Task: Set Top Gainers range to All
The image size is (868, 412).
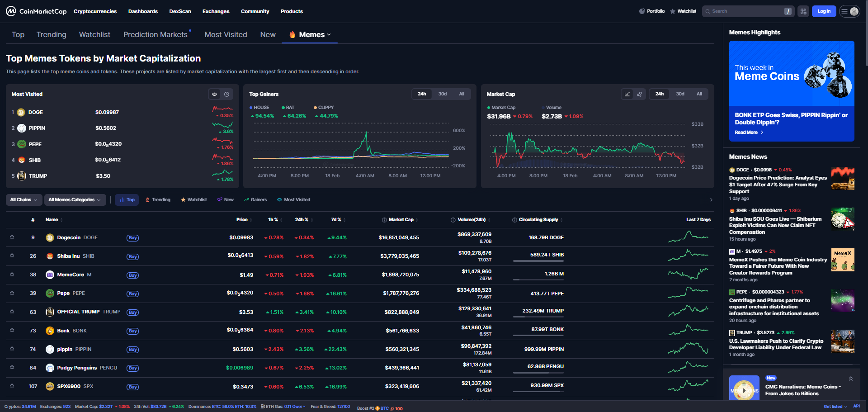Action: pyautogui.click(x=462, y=94)
